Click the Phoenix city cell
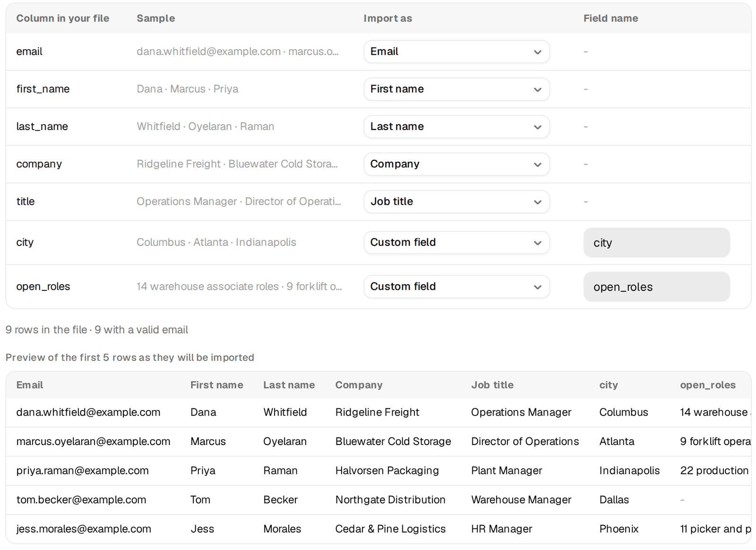 [x=619, y=529]
